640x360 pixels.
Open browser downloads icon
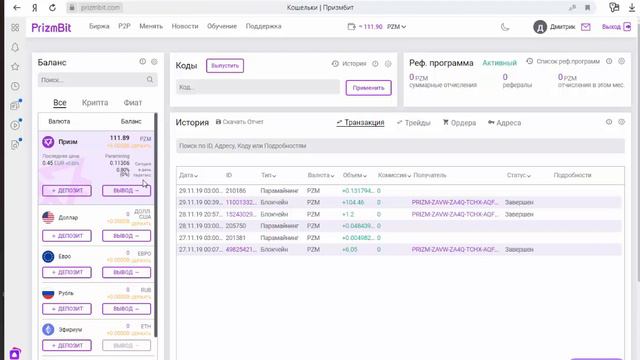click(632, 7)
